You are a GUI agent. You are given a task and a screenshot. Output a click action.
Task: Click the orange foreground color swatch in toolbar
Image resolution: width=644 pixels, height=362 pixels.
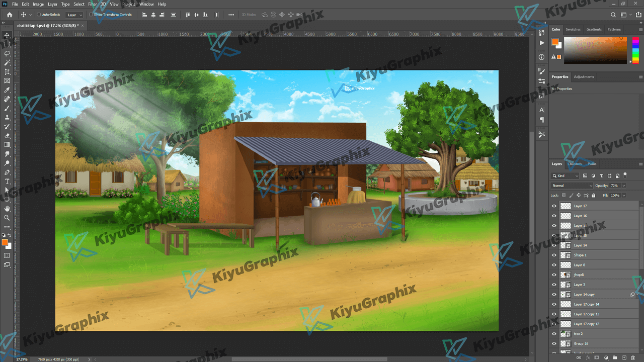tap(5, 242)
